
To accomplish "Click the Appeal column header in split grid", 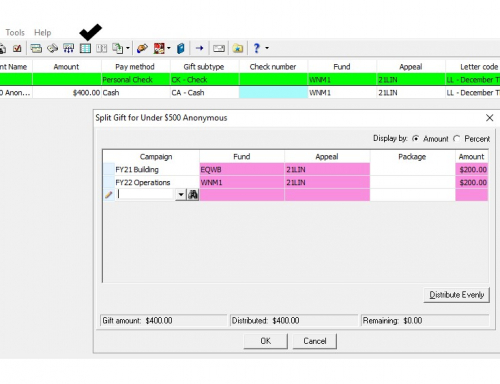I will (x=327, y=157).
